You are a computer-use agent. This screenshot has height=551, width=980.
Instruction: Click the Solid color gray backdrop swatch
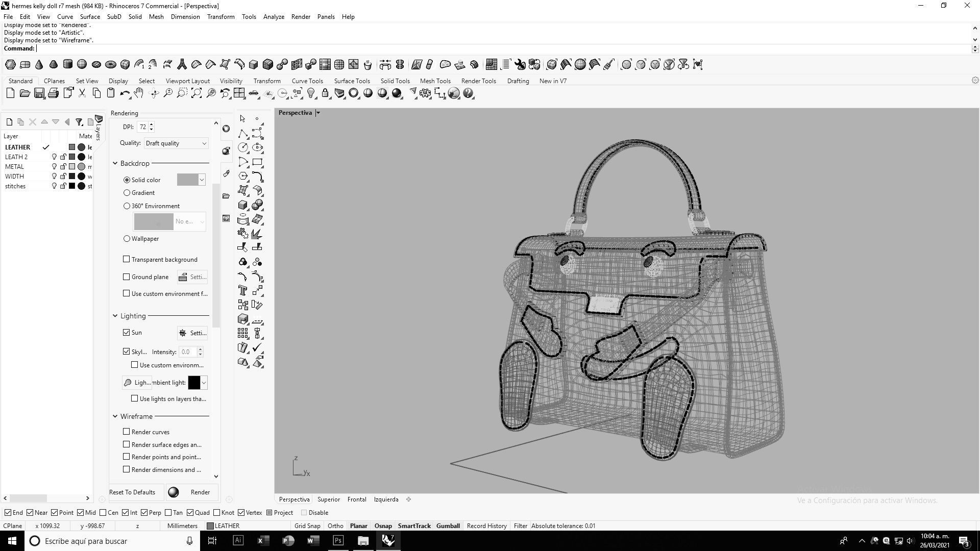coord(187,180)
